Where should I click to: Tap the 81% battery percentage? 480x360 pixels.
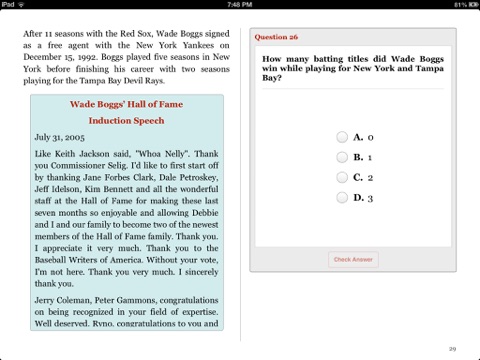461,4
